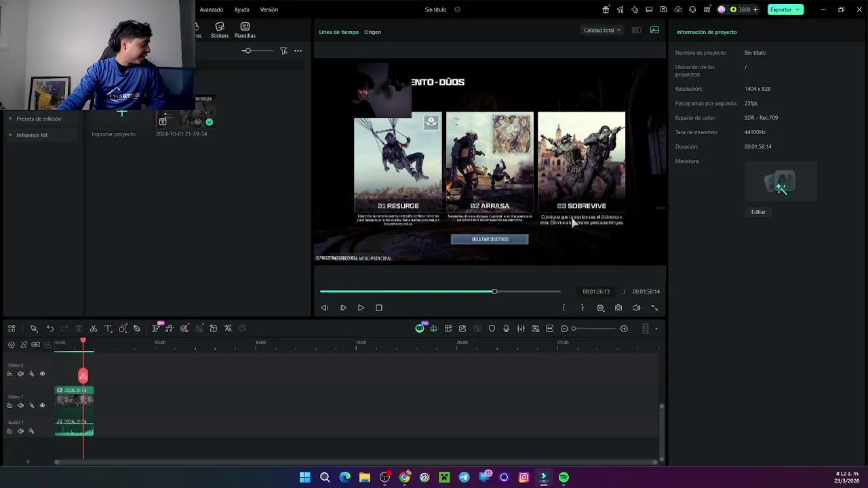
Task: Toggle the compare split view icon in preview
Action: point(636,30)
